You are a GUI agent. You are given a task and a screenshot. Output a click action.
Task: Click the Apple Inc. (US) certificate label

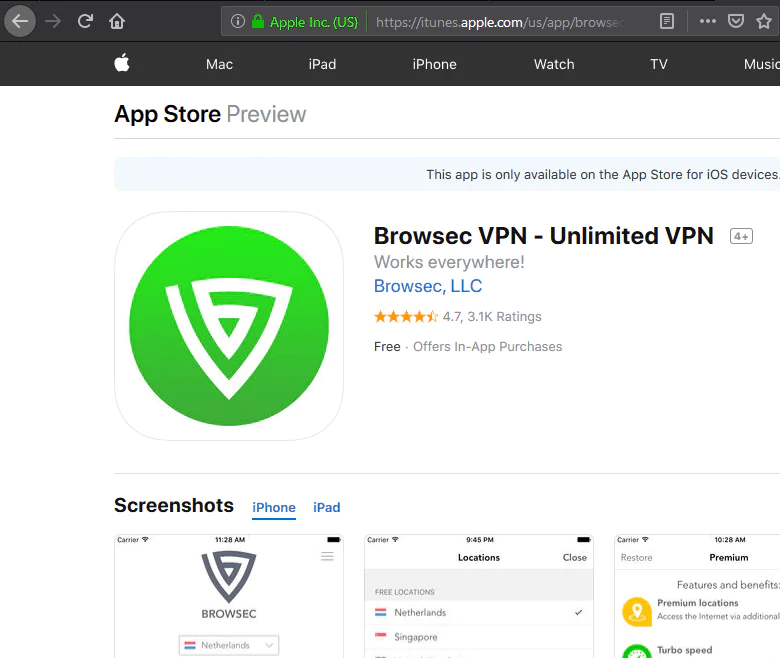point(314,22)
